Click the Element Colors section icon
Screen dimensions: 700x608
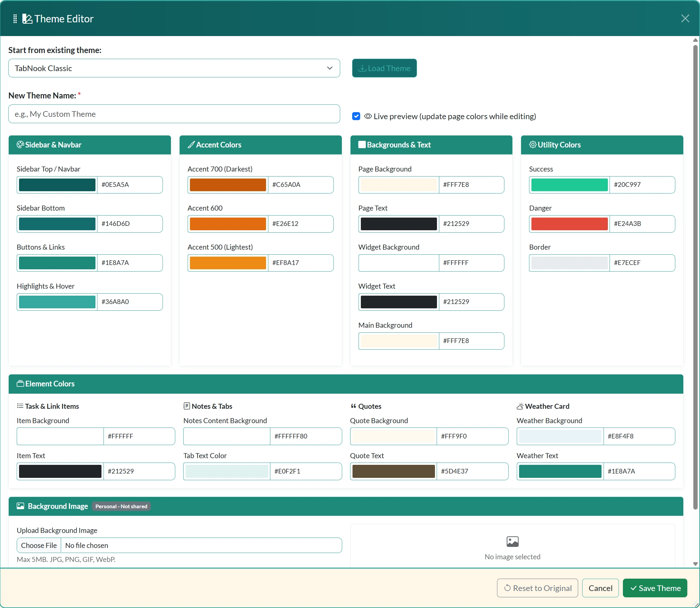click(20, 384)
